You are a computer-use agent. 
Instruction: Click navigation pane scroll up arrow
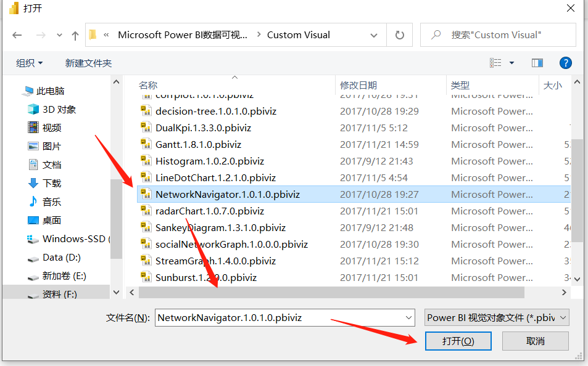click(116, 82)
